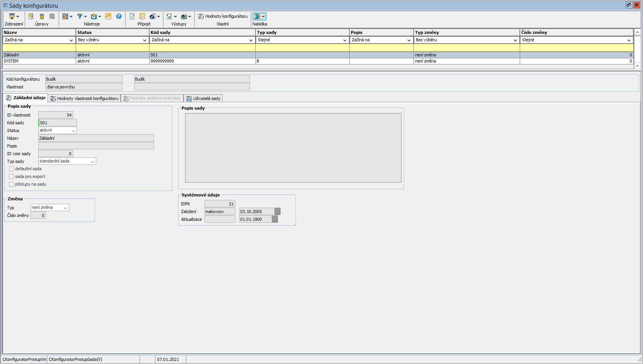The height and width of the screenshot is (364, 643).
Task: Click the scroll-down arrow of the grid scrollbar
Action: coord(637,66)
